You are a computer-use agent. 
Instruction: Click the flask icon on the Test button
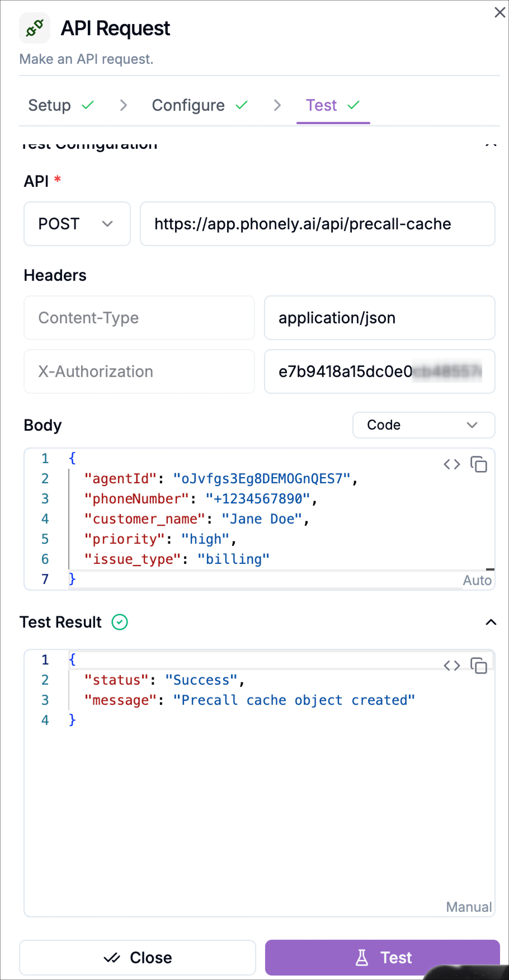[362, 958]
